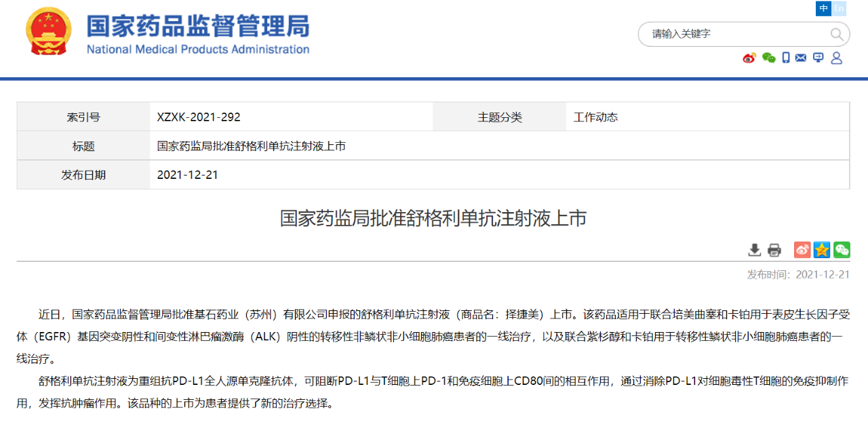Share article via green WeChat button

[x=842, y=250]
